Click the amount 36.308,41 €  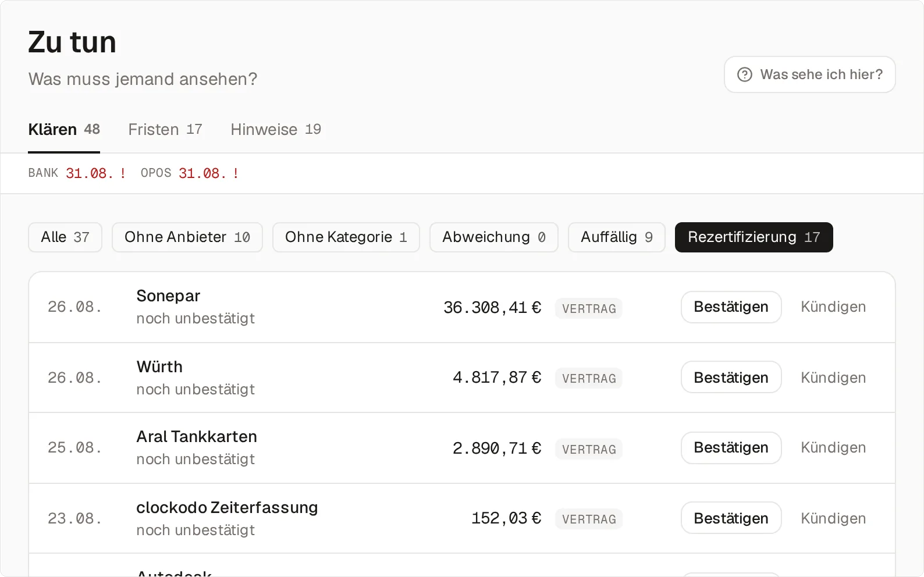tap(492, 307)
